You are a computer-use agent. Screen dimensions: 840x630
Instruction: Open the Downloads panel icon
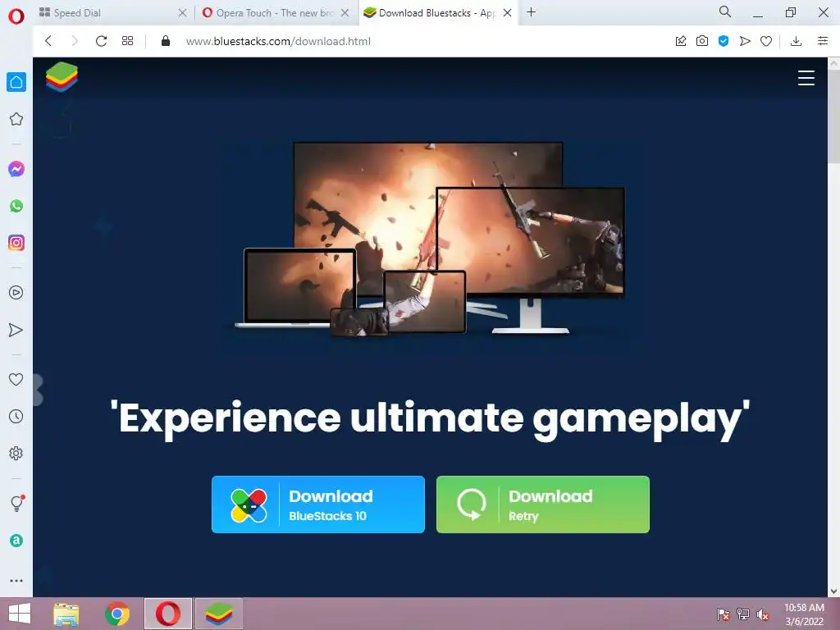796,41
